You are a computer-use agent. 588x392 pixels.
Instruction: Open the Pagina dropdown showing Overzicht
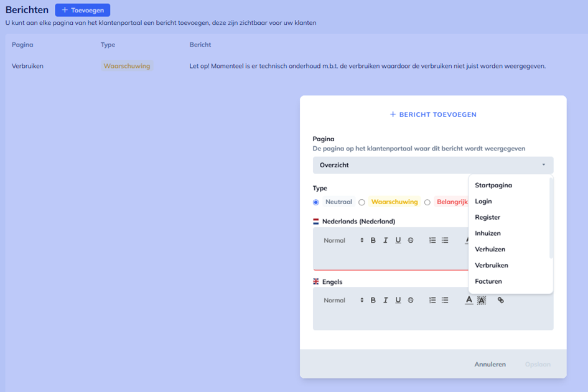pyautogui.click(x=433, y=165)
